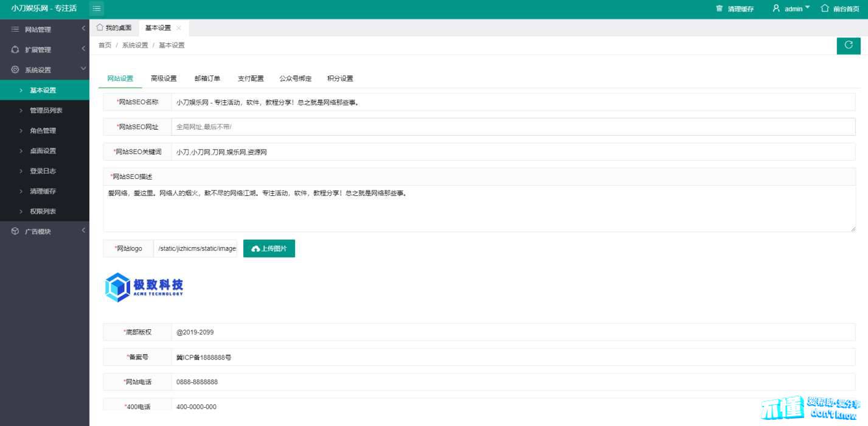The image size is (868, 426).
Task: Click the 网站SEO网址 input field
Action: [x=513, y=127]
